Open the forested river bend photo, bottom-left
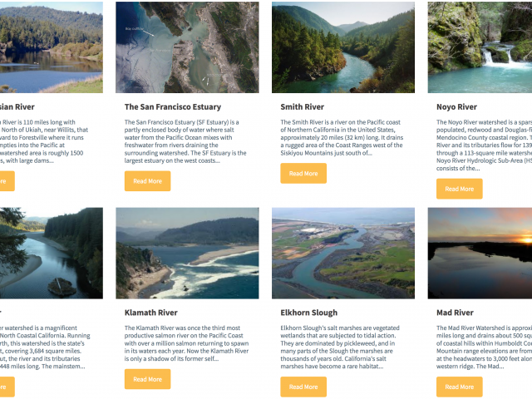This screenshot has height=399, width=532. pos(52,253)
